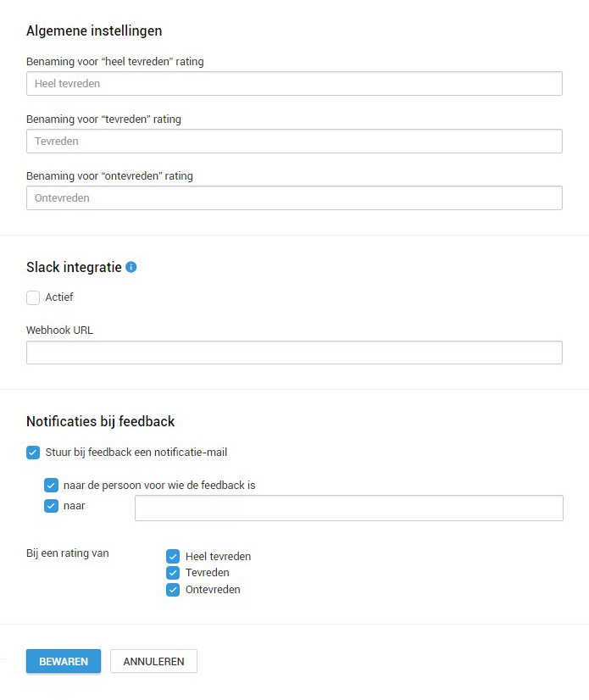Click the input with placeholder 'Tevreden'
Screen dimensions: 589x700
click(294, 142)
